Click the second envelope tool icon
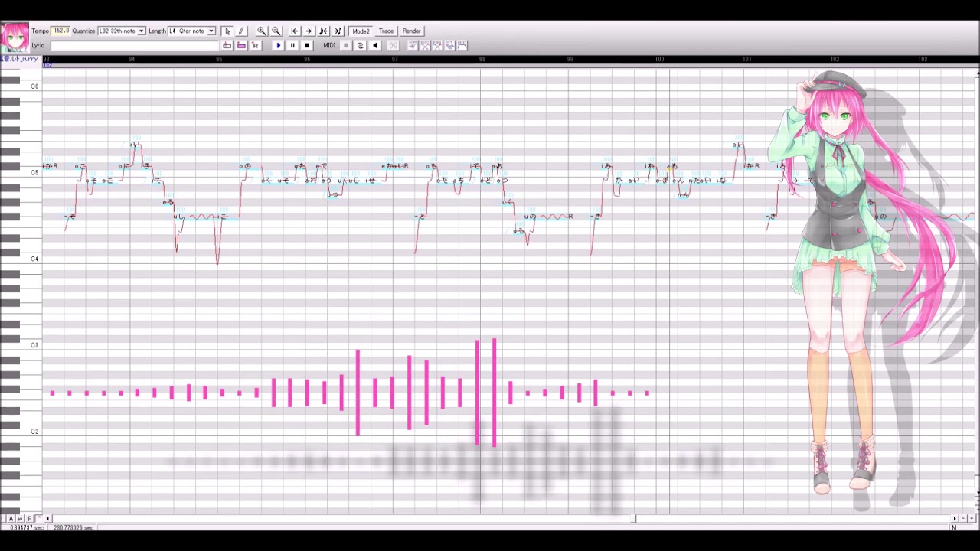Image resolution: width=980 pixels, height=551 pixels. 425,46
